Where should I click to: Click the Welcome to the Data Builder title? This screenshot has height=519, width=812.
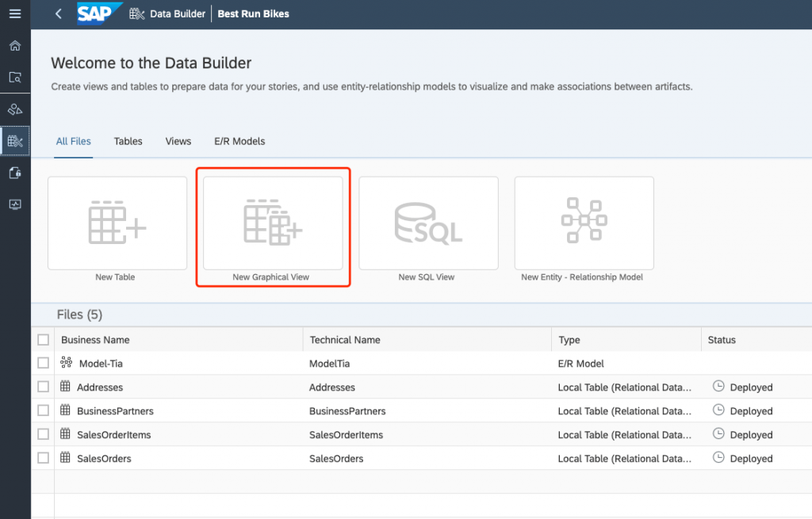pyautogui.click(x=151, y=63)
